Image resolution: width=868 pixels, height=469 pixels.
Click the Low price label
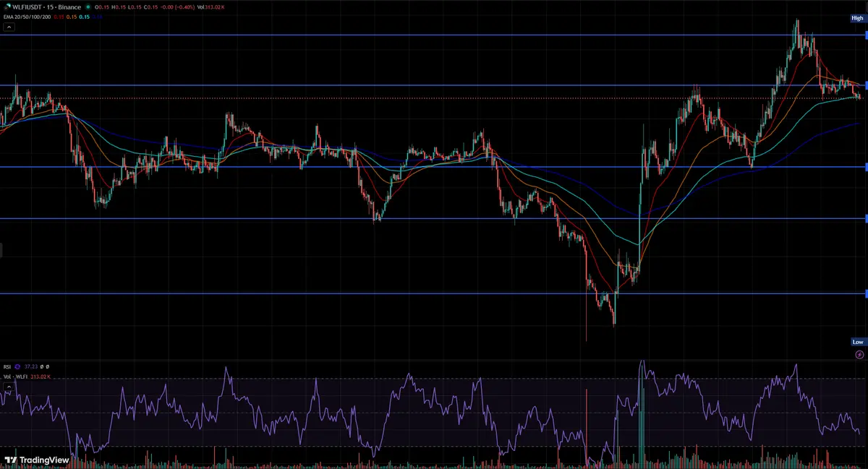(858, 342)
